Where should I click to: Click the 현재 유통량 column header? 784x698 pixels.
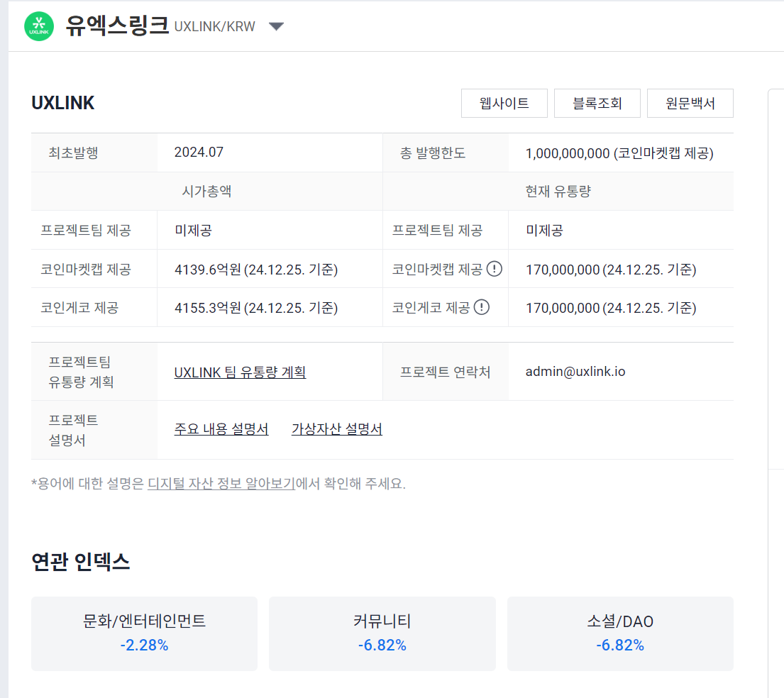click(x=558, y=191)
